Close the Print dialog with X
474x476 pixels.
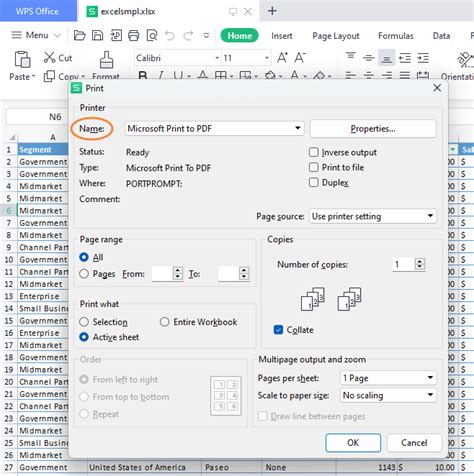tap(437, 88)
